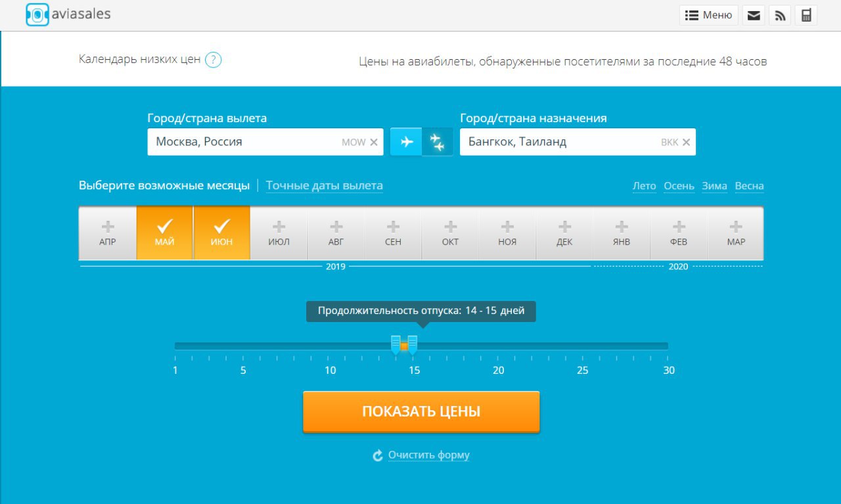Add the АПР month
The height and width of the screenshot is (504, 841).
108,233
